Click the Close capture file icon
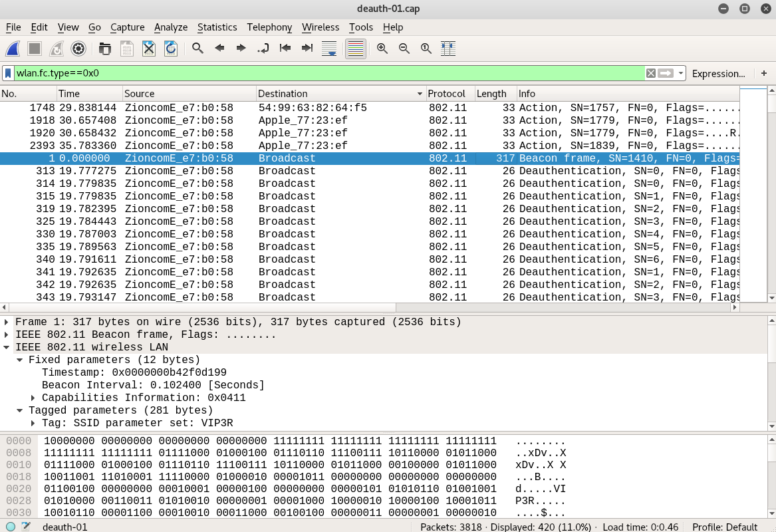 pyautogui.click(x=149, y=49)
